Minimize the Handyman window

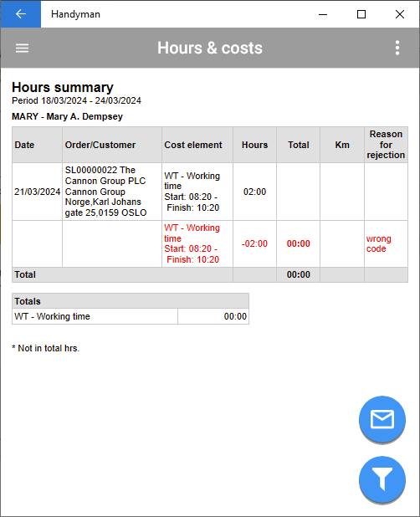323,14
